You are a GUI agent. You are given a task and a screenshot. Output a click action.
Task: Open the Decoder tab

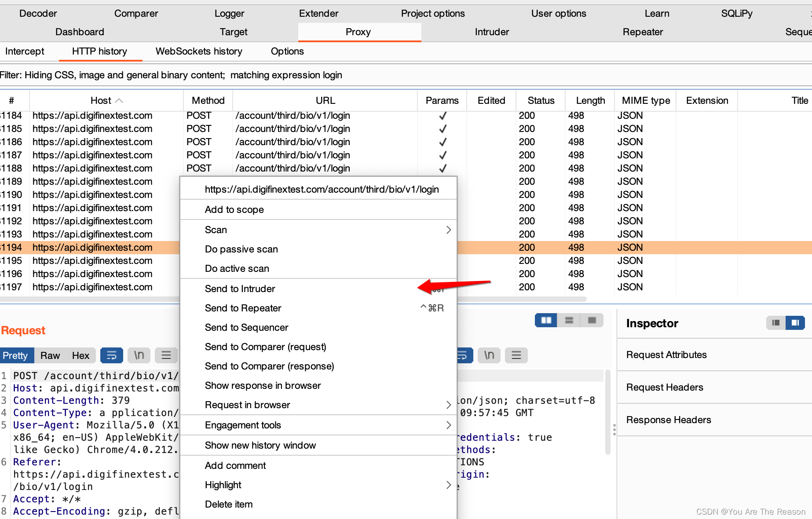tap(38, 14)
